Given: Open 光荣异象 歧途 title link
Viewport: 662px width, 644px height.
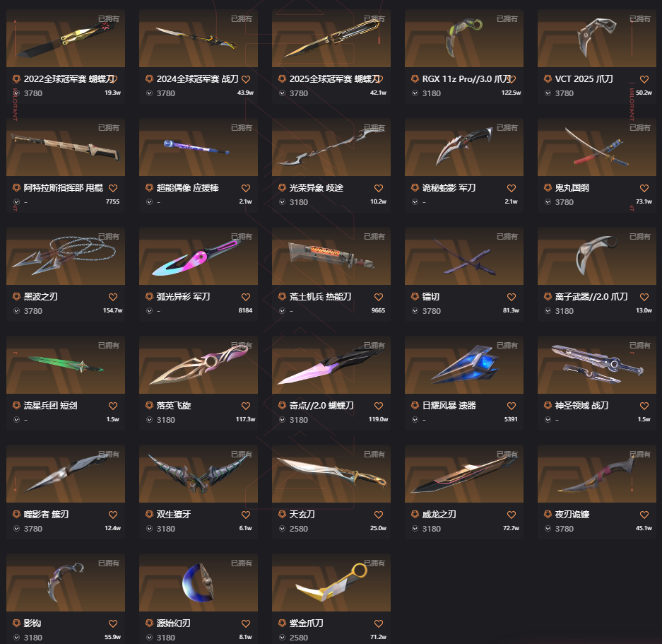Looking at the screenshot, I should (317, 187).
